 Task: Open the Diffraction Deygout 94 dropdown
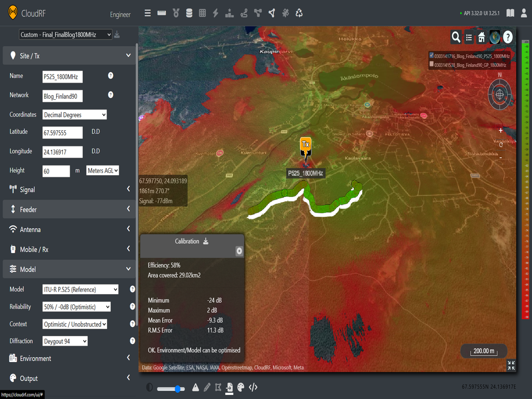pos(65,341)
